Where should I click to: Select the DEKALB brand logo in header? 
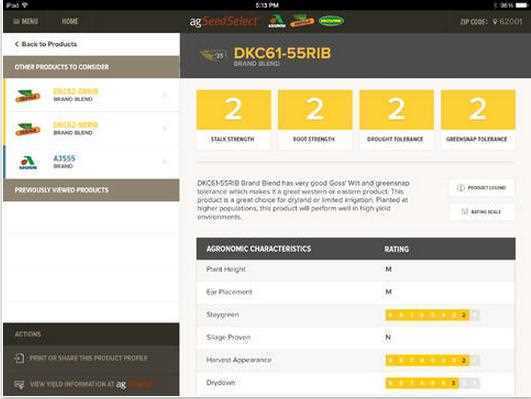click(x=302, y=21)
